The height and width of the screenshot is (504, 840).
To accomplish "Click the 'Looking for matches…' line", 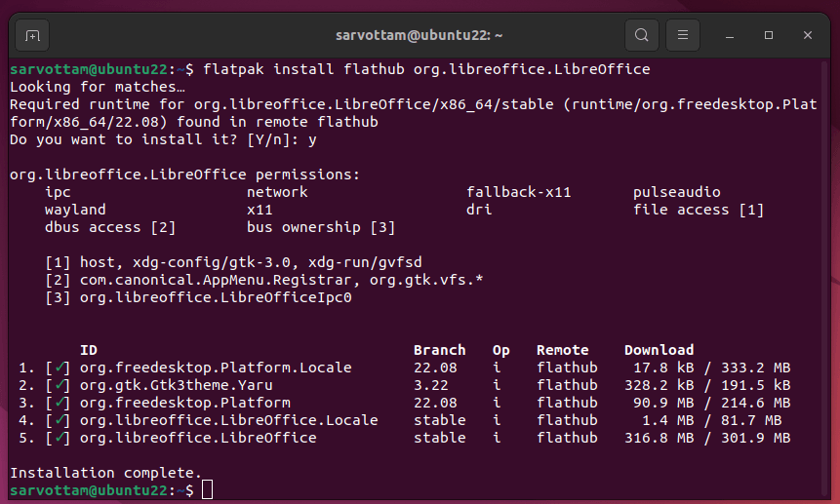I will pos(98,87).
